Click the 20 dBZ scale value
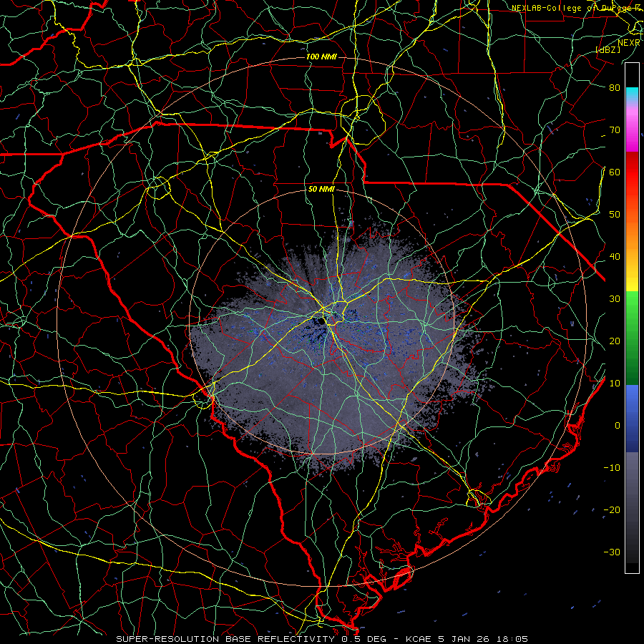 [615, 341]
